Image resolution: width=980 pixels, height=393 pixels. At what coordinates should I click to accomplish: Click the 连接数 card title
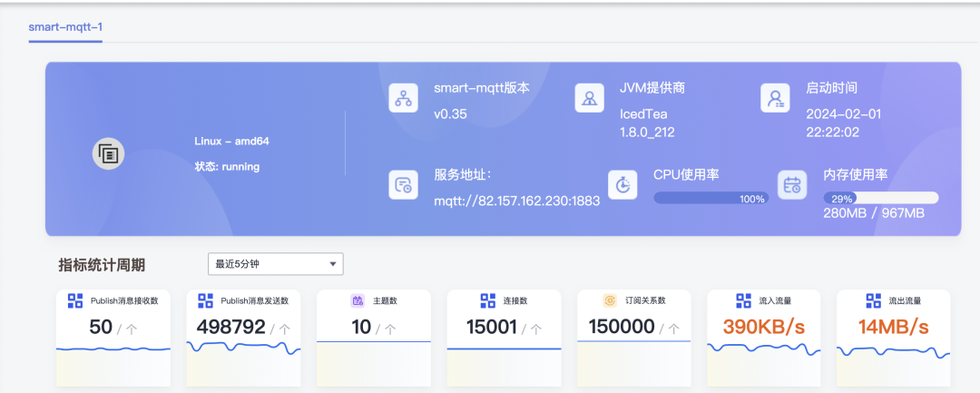(515, 301)
